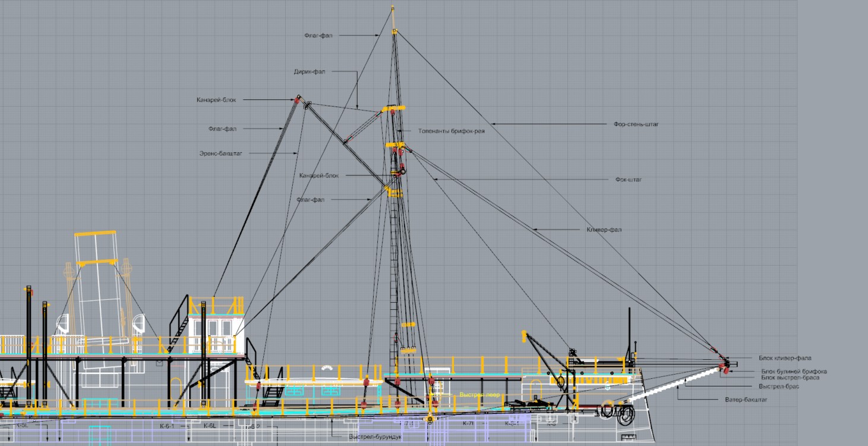Click the Блок выстрел-браса annotation
The width and height of the screenshot is (868, 446).
(x=790, y=378)
